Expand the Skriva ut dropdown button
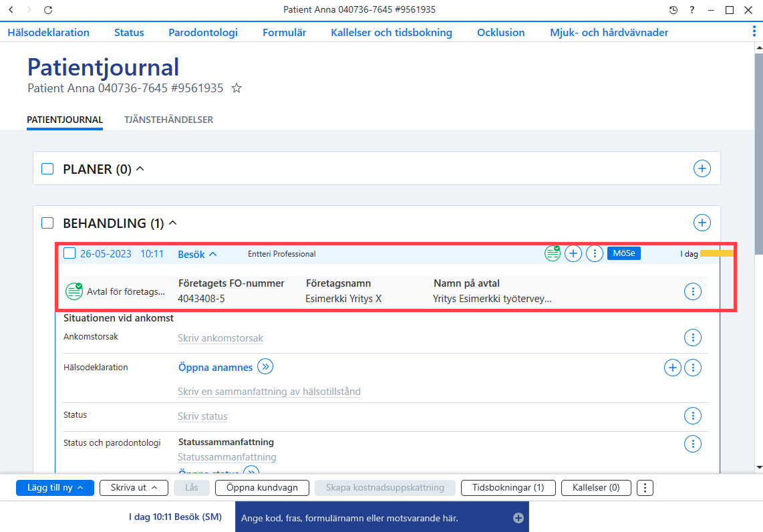763x532 pixels. (134, 488)
